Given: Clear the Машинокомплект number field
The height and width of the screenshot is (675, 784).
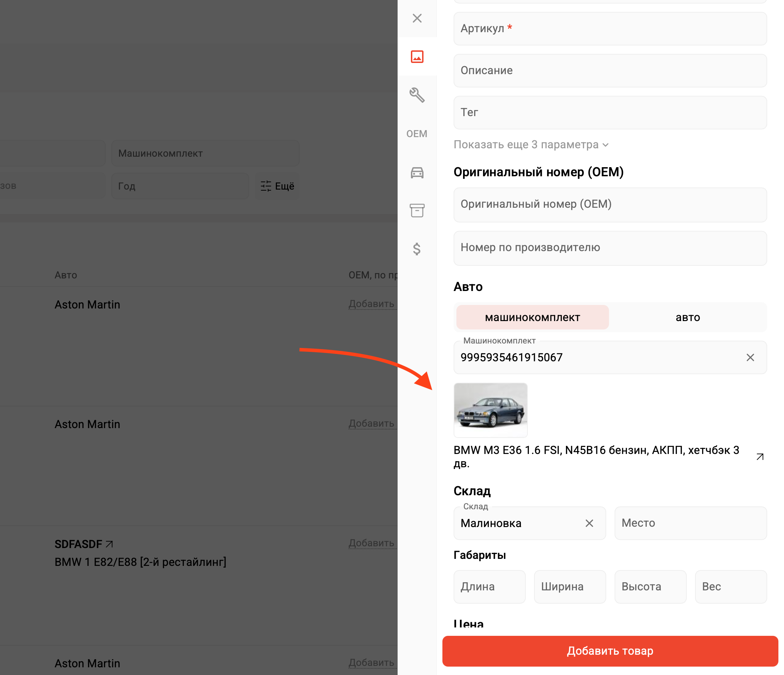Looking at the screenshot, I should pyautogui.click(x=750, y=358).
